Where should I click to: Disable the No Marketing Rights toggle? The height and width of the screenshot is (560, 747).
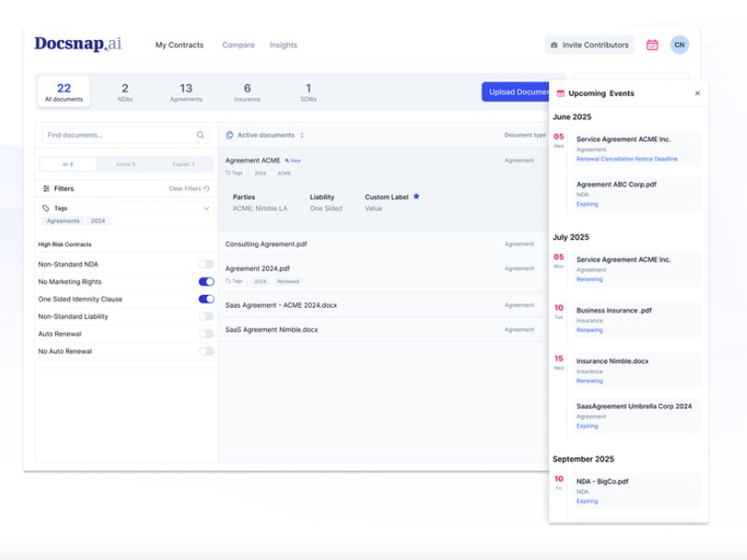[x=205, y=282]
